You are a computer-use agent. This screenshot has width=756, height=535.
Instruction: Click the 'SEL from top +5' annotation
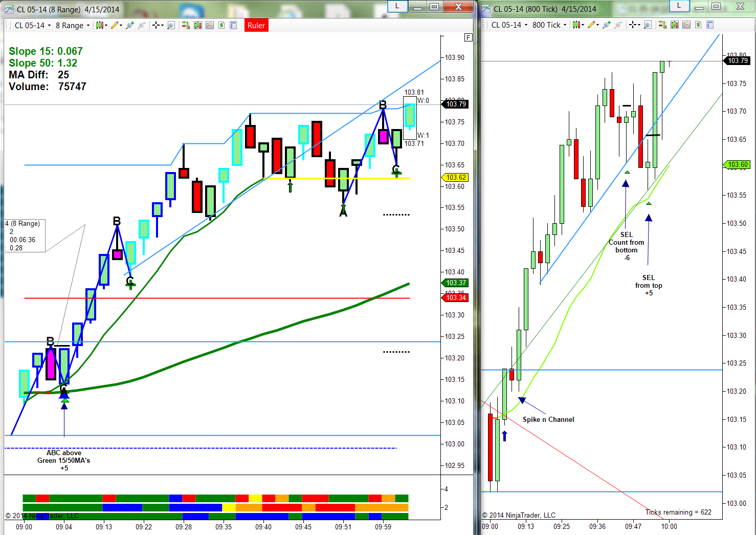point(649,285)
